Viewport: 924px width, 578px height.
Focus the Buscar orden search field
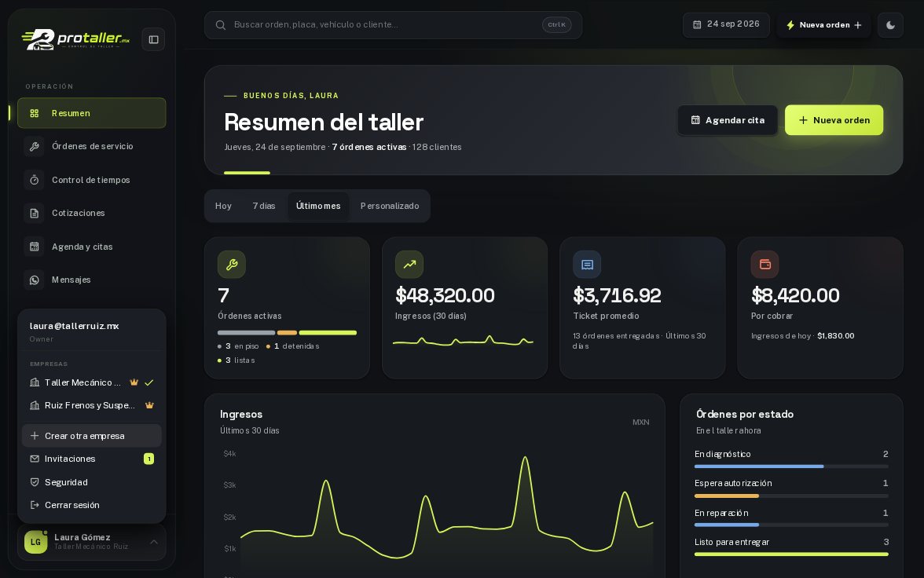(x=393, y=25)
